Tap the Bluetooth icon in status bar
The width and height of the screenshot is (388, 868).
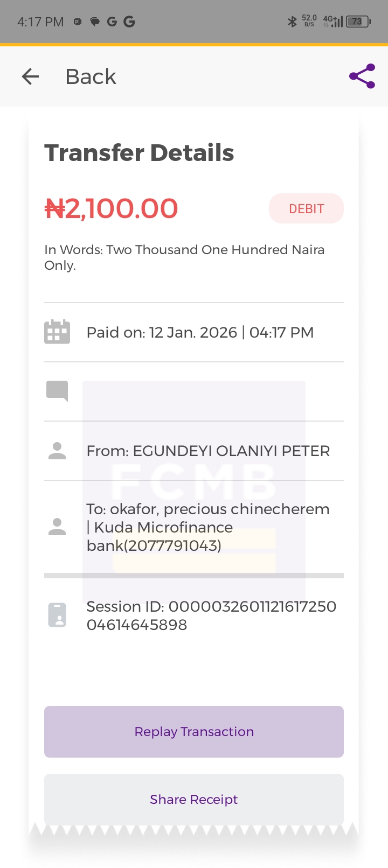click(292, 22)
